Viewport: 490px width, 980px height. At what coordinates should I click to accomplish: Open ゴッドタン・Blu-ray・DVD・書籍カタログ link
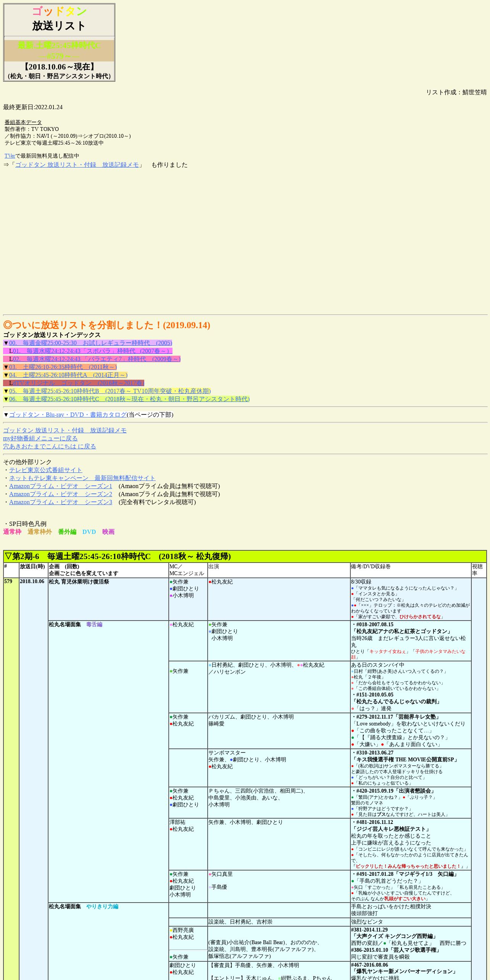(x=68, y=415)
